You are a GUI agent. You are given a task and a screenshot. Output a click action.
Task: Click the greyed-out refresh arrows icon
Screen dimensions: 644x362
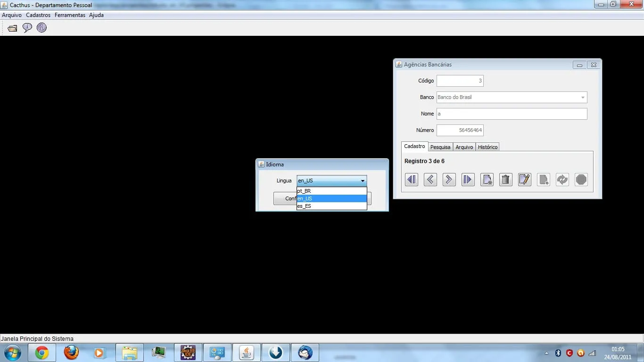click(x=562, y=180)
